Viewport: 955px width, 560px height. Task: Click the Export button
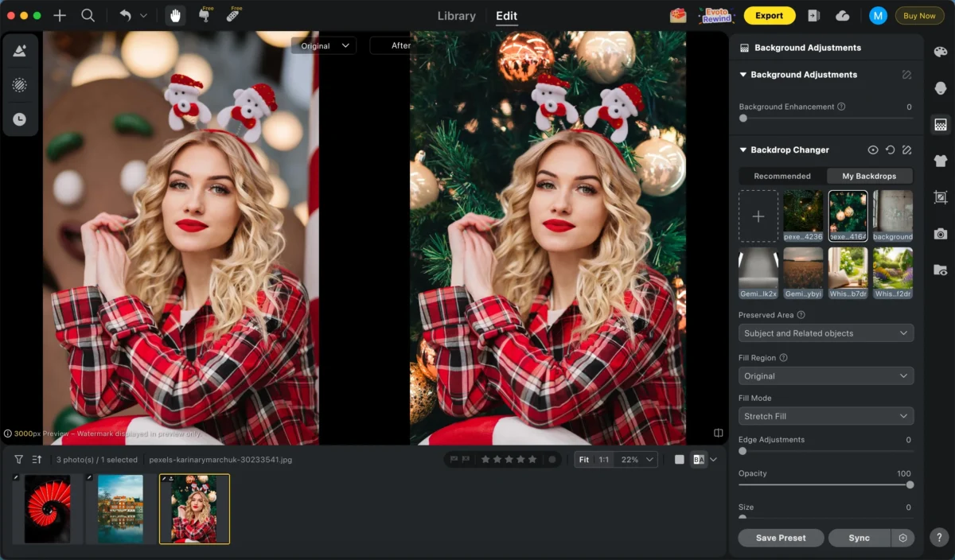click(769, 15)
